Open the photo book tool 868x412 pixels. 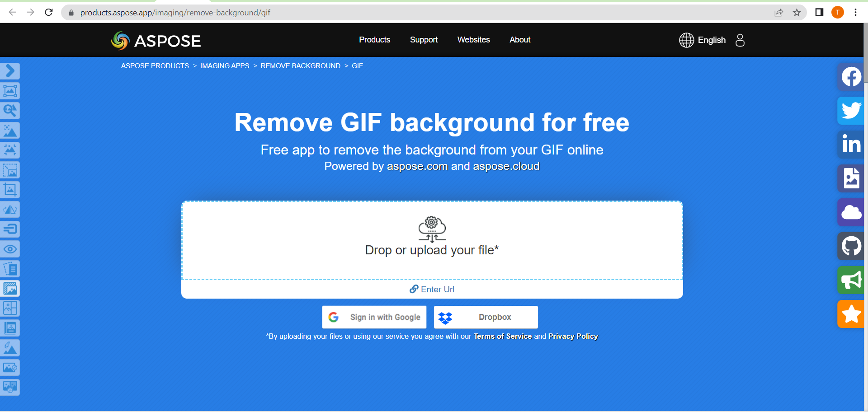pyautogui.click(x=10, y=328)
